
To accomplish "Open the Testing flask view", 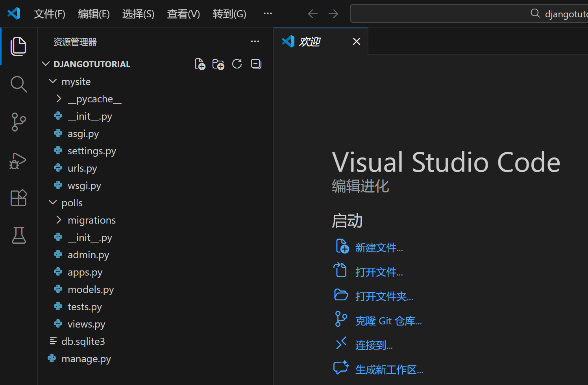I will (18, 235).
